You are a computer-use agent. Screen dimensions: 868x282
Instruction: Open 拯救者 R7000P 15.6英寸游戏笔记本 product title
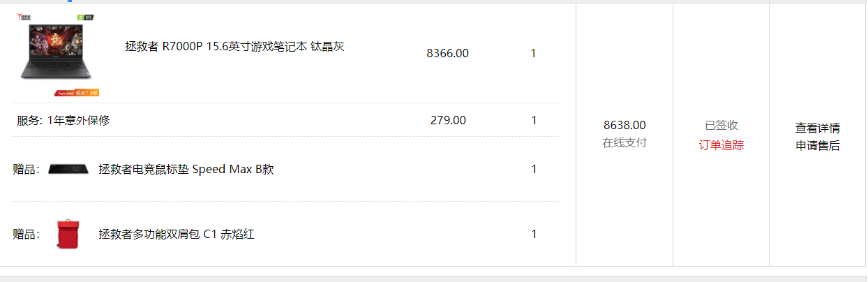[x=234, y=47]
